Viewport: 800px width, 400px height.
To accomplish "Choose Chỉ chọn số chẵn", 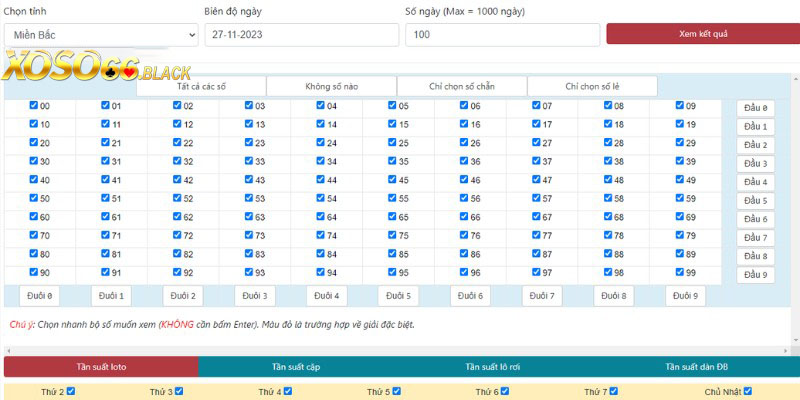I will pyautogui.click(x=462, y=86).
